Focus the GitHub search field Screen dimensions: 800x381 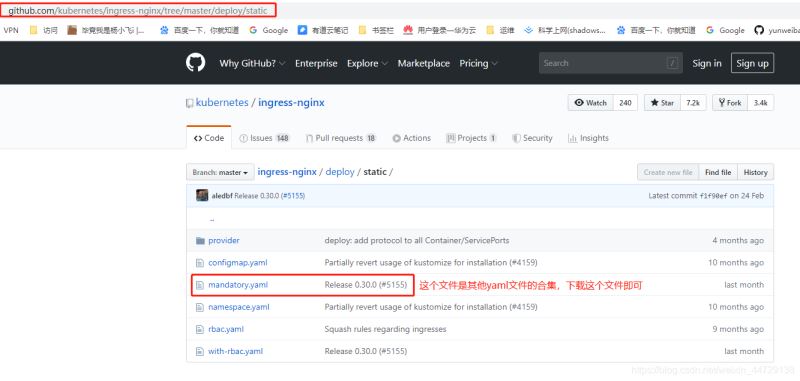(610, 63)
